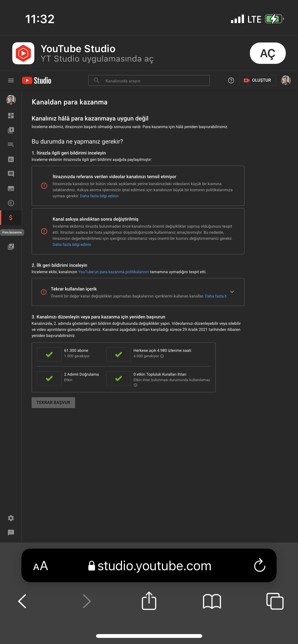298x644 pixels.
Task: Click the OLUŞTUR create button
Action: click(258, 80)
